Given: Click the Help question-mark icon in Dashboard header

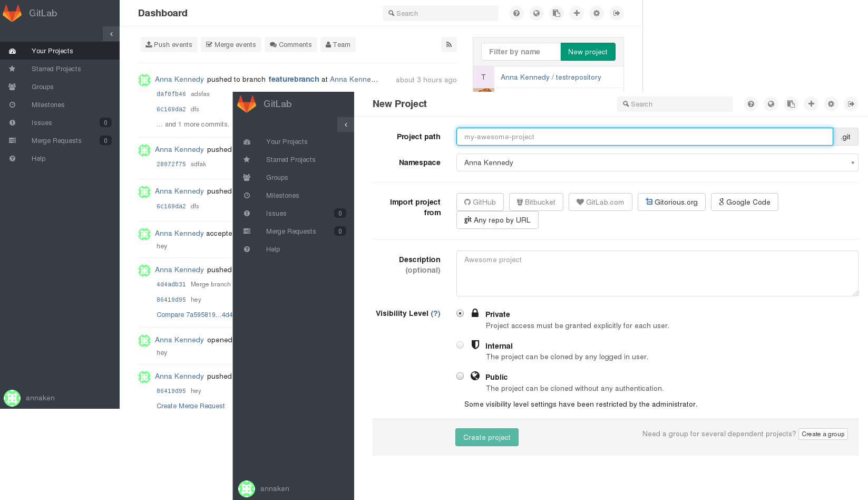Looking at the screenshot, I should pyautogui.click(x=516, y=13).
